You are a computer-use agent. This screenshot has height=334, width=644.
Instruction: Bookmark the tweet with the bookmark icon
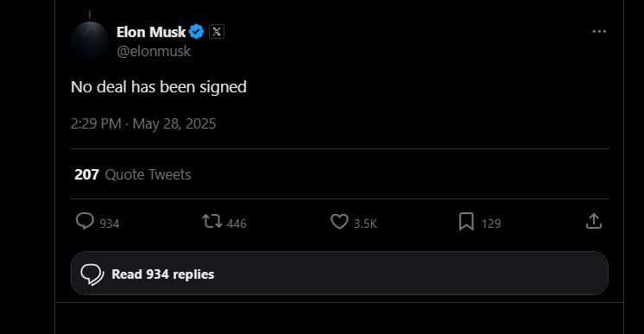[466, 222]
